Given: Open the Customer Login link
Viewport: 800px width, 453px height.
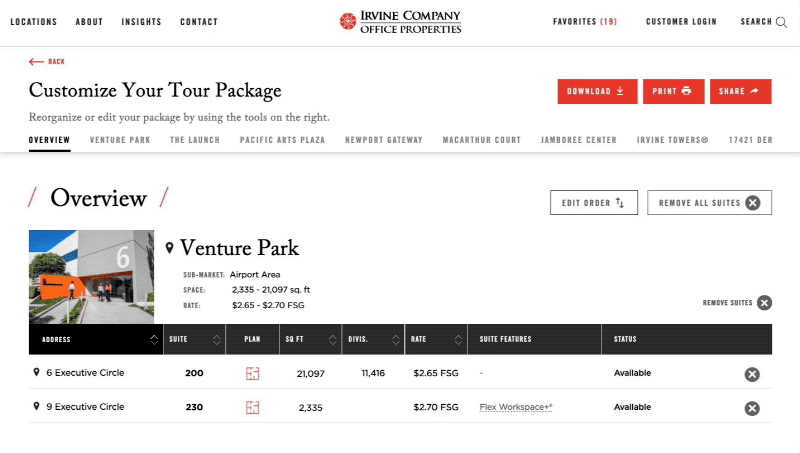Looking at the screenshot, I should tap(681, 21).
